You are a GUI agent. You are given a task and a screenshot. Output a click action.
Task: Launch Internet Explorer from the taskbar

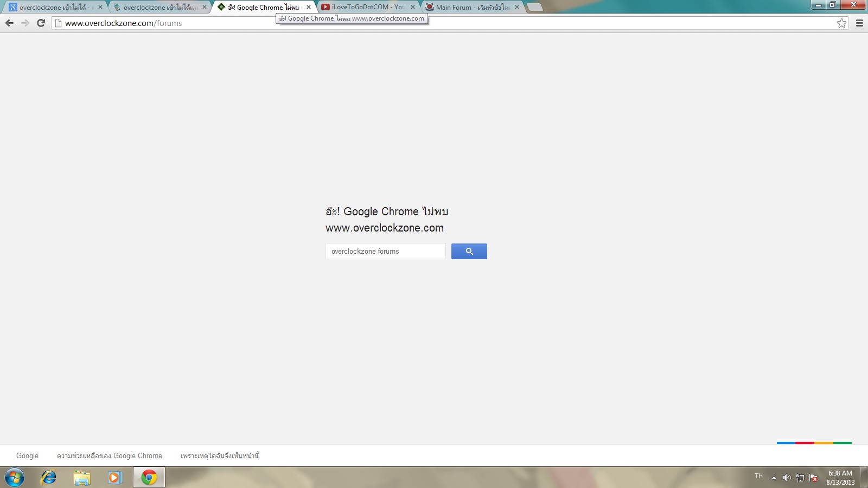coord(49,478)
